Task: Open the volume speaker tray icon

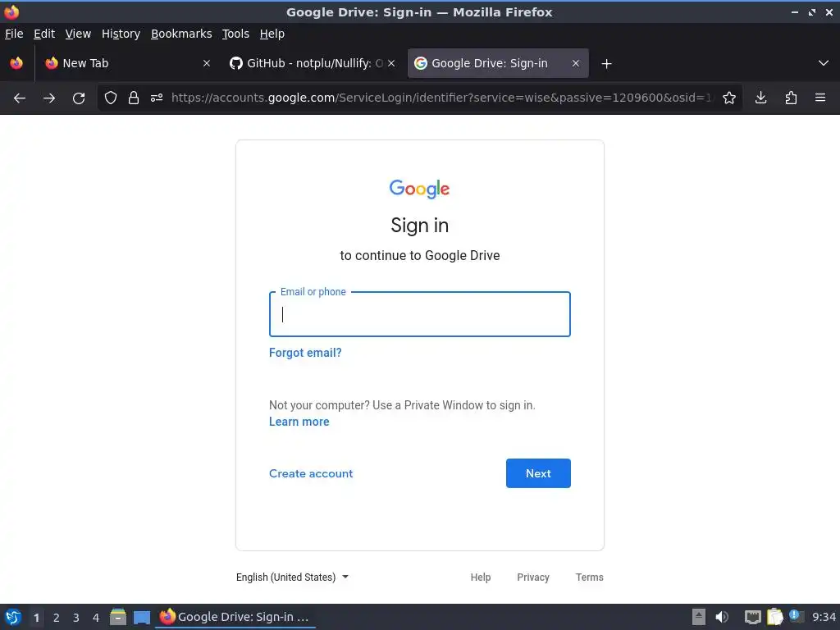Action: pyautogui.click(x=722, y=617)
